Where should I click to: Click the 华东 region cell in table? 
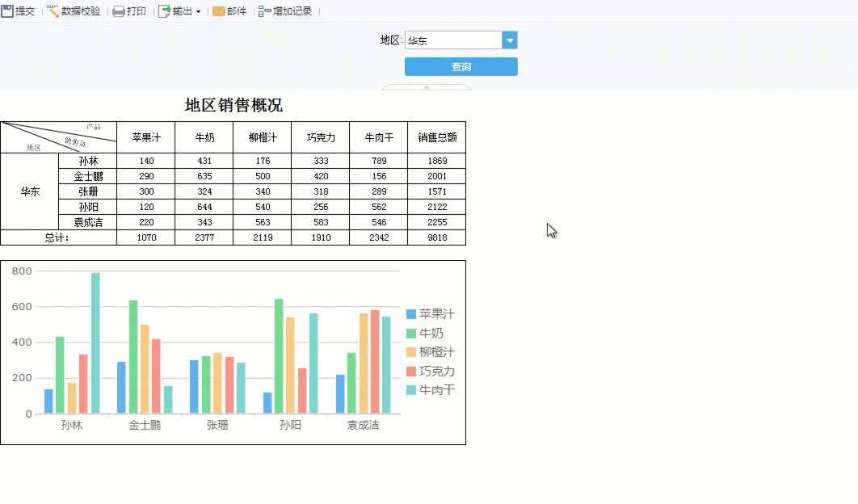click(30, 191)
